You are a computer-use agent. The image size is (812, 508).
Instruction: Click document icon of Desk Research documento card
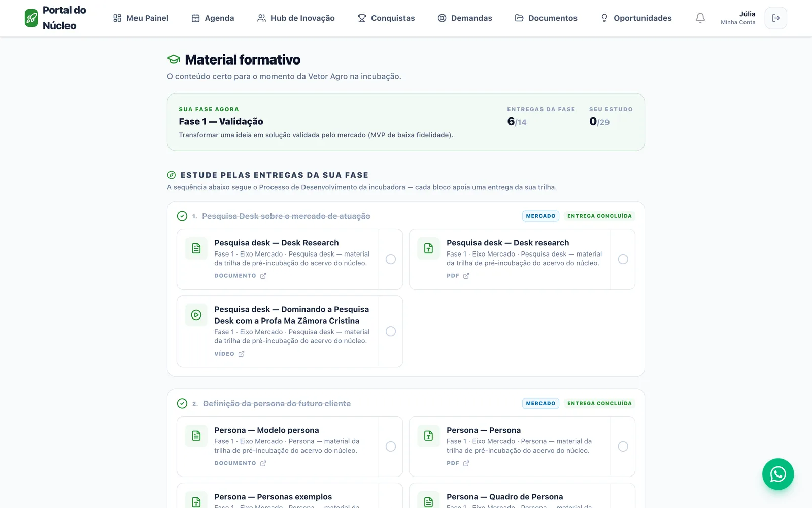coord(196,248)
